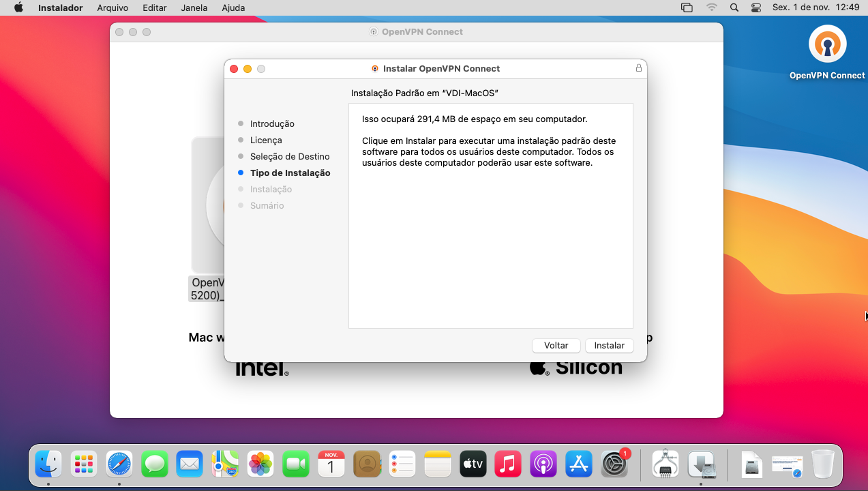Open the disk image icon in Dock
Image resolution: width=868 pixels, height=491 pixels.
click(x=751, y=464)
